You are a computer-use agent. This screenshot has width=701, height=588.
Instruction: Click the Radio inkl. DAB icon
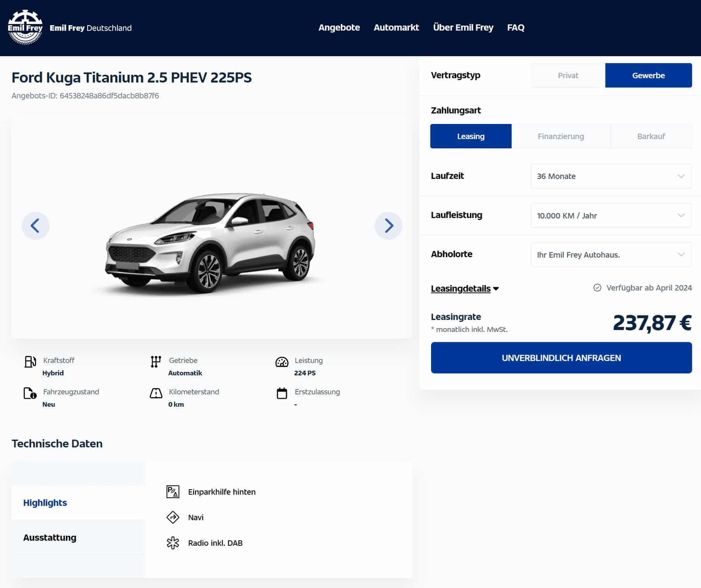173,543
